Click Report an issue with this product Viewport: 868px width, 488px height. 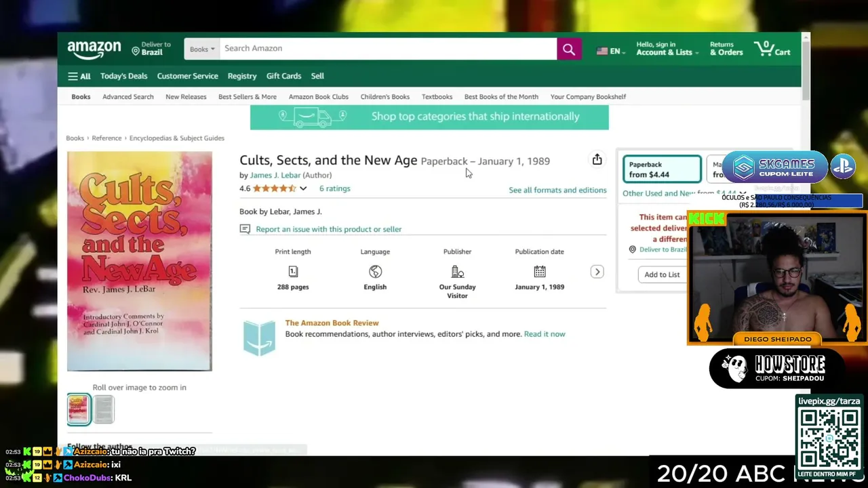[x=329, y=229]
